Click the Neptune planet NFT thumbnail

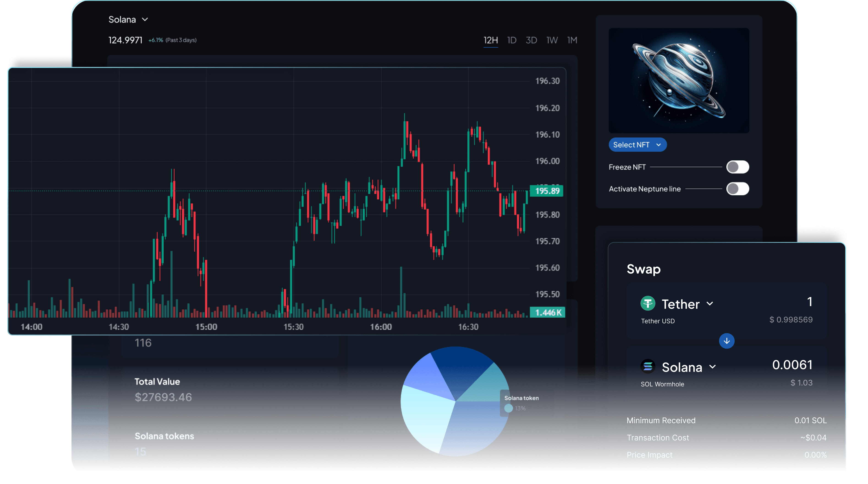(679, 80)
